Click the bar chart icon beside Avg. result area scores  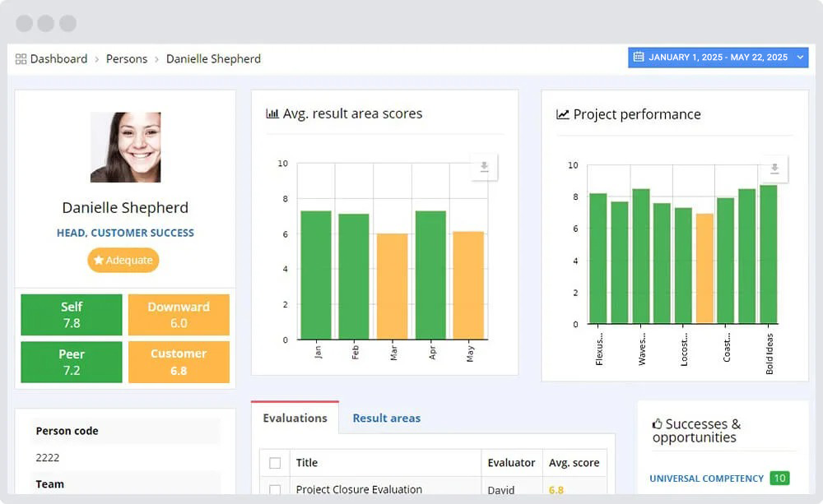coord(272,113)
